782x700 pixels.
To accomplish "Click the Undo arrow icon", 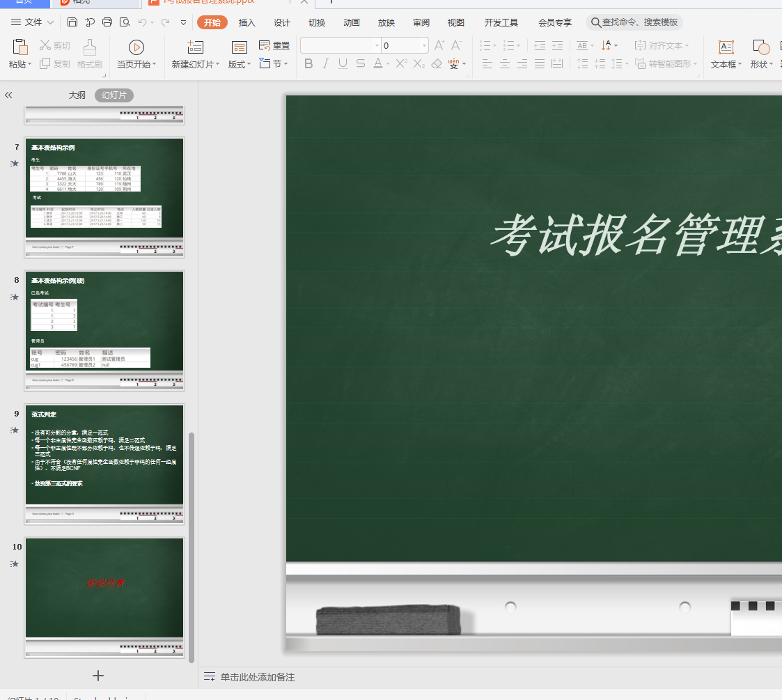I will click(x=143, y=22).
